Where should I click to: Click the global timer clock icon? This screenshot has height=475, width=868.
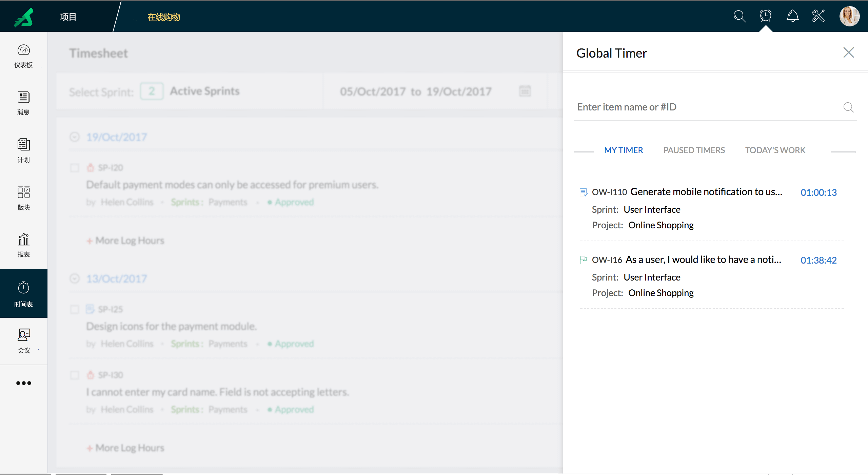(766, 16)
